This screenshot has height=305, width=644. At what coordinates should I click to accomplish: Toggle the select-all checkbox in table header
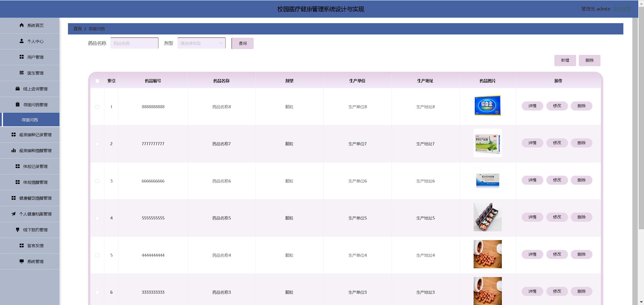97,81
